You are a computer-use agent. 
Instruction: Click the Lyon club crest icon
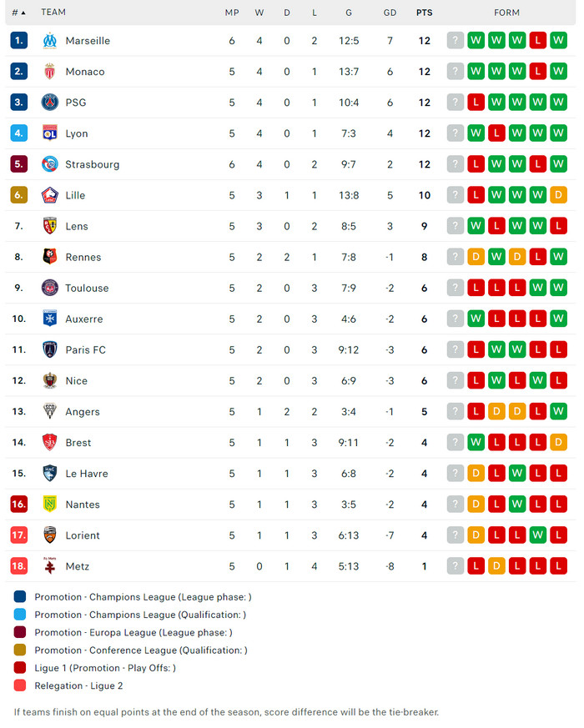point(50,133)
